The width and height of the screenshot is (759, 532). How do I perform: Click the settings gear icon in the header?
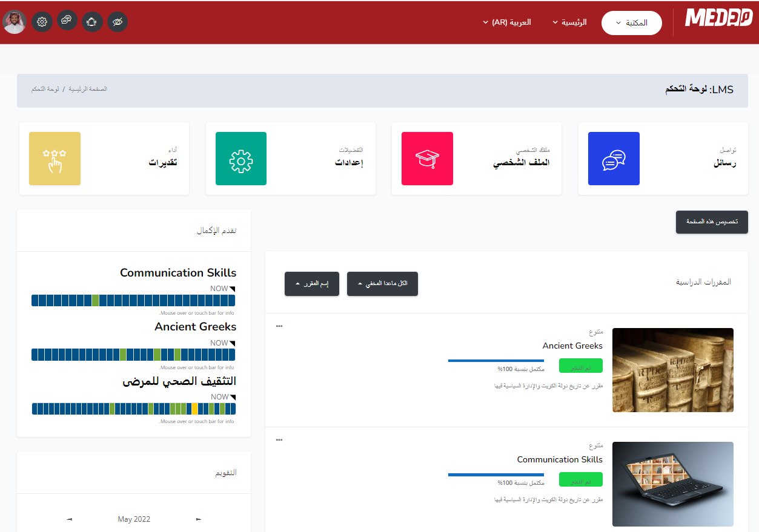pyautogui.click(x=41, y=21)
